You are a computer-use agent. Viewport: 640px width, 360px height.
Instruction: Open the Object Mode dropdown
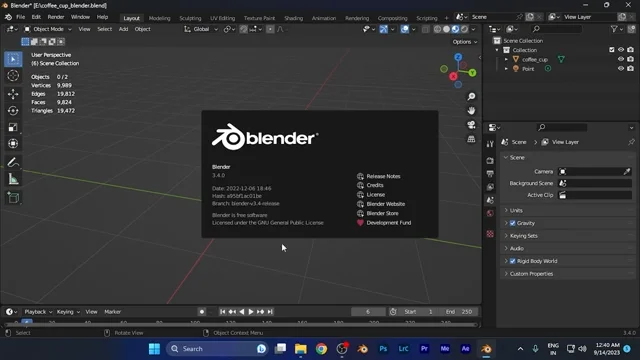[x=48, y=29]
